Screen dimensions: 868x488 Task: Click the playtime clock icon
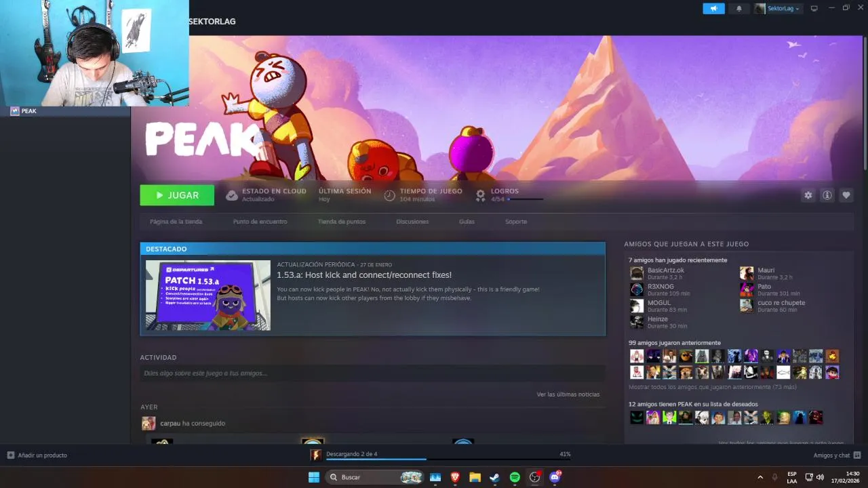coord(389,195)
